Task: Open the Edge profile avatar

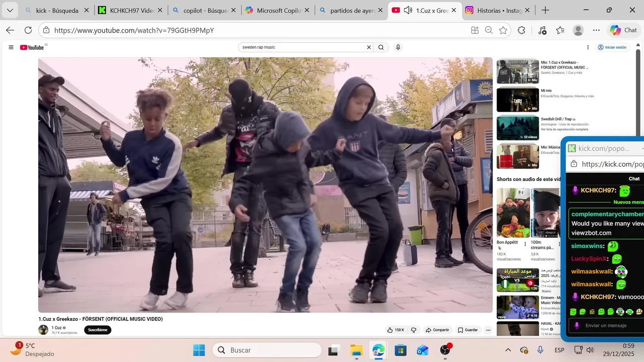Action: (578, 30)
